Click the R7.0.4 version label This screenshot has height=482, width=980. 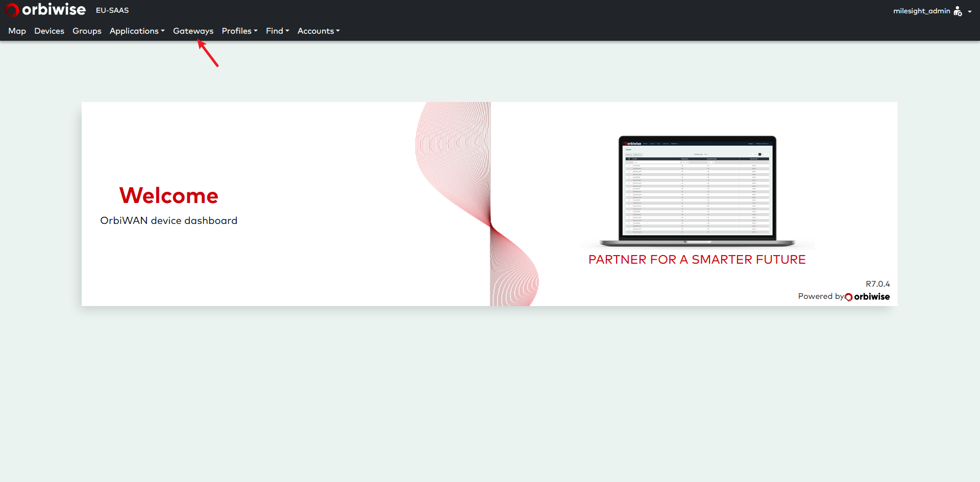point(877,284)
